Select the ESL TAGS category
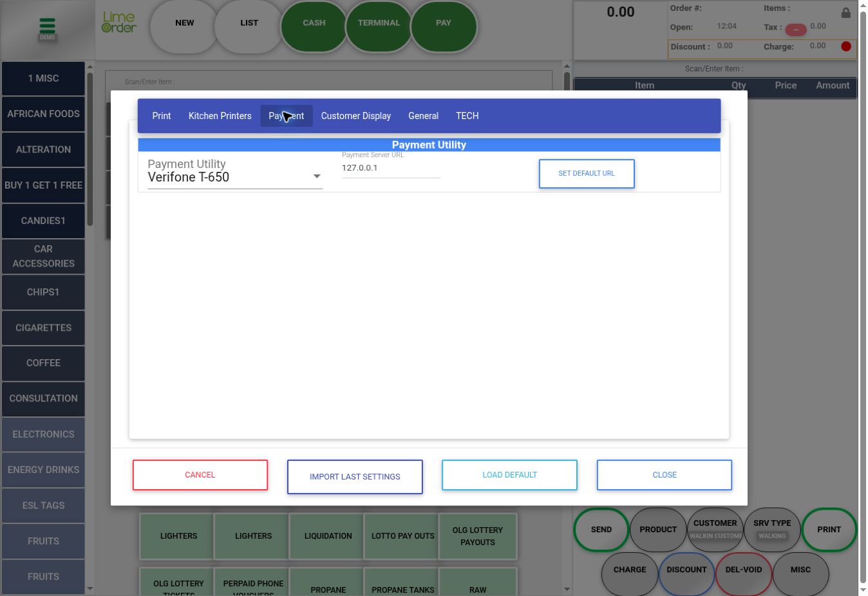The image size is (868, 596). click(x=43, y=506)
